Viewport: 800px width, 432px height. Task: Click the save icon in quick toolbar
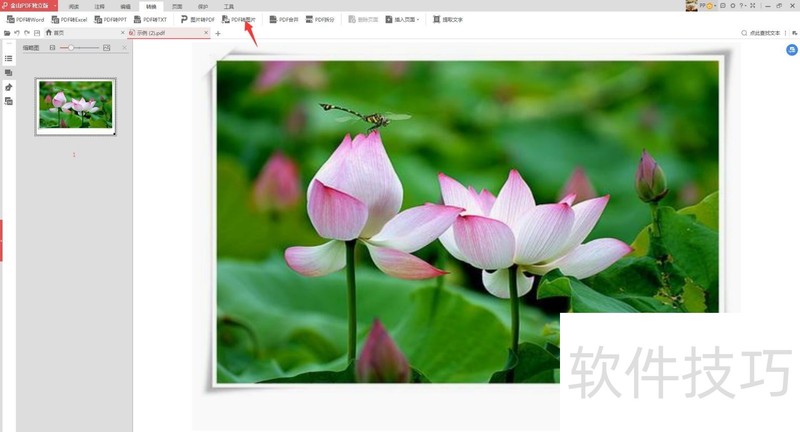(37, 33)
